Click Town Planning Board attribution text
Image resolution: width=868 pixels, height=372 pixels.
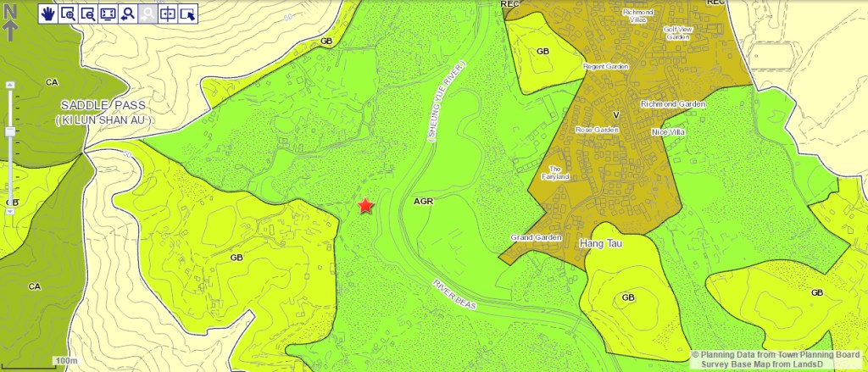pos(777,355)
